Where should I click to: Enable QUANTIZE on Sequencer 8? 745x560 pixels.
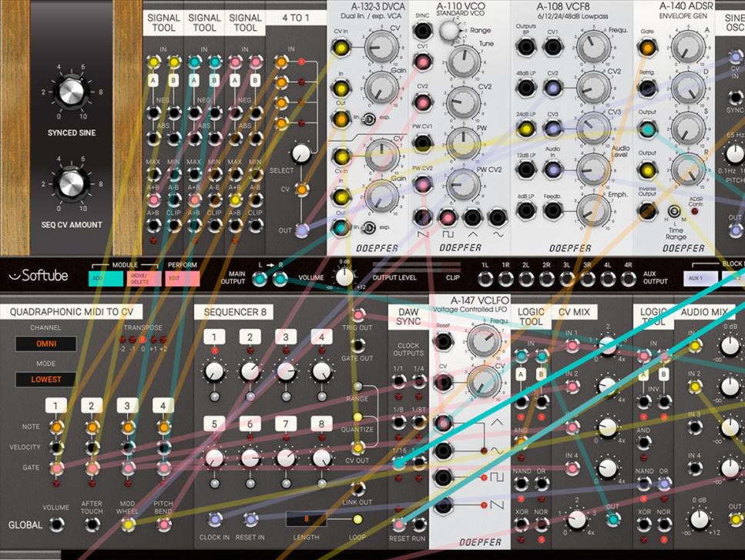[x=357, y=417]
